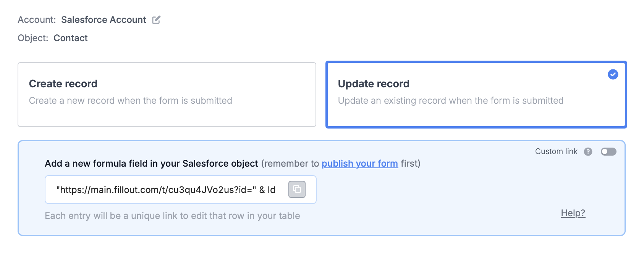Select the Create record option card
The width and height of the screenshot is (644, 254).
pyautogui.click(x=167, y=95)
